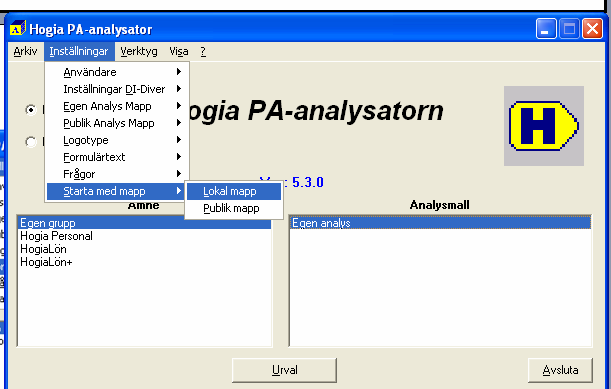
Task: Open the ? help menu
Action: click(x=203, y=51)
